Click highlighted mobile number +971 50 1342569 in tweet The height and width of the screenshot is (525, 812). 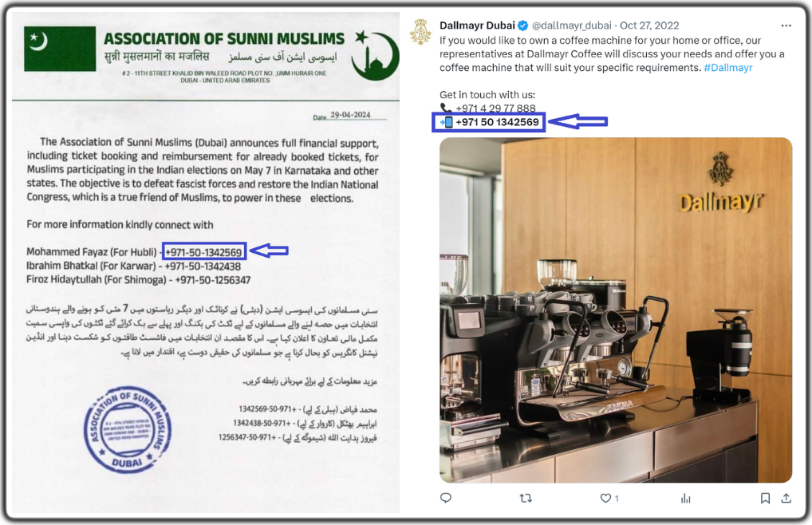pos(497,122)
